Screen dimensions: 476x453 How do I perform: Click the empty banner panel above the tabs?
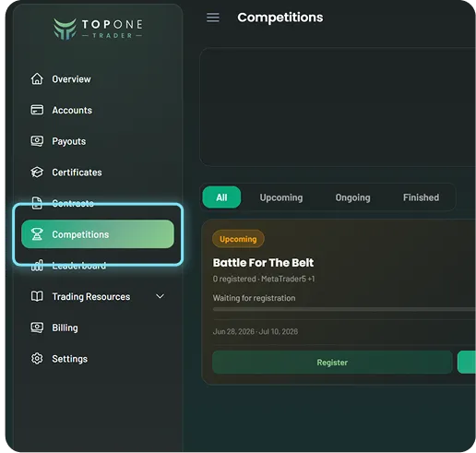[x=338, y=107]
